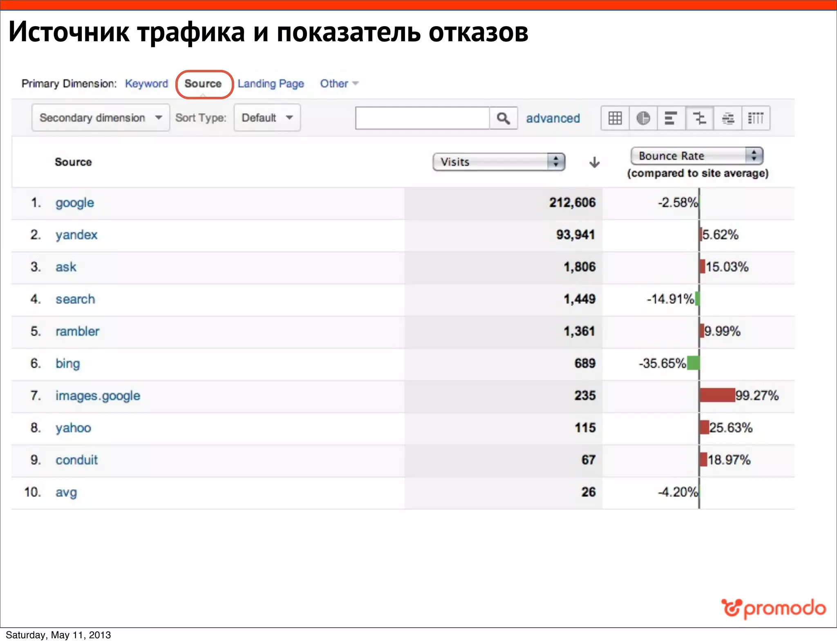This screenshot has width=837, height=644.
Task: Expand the Other dimension menu
Action: (339, 83)
